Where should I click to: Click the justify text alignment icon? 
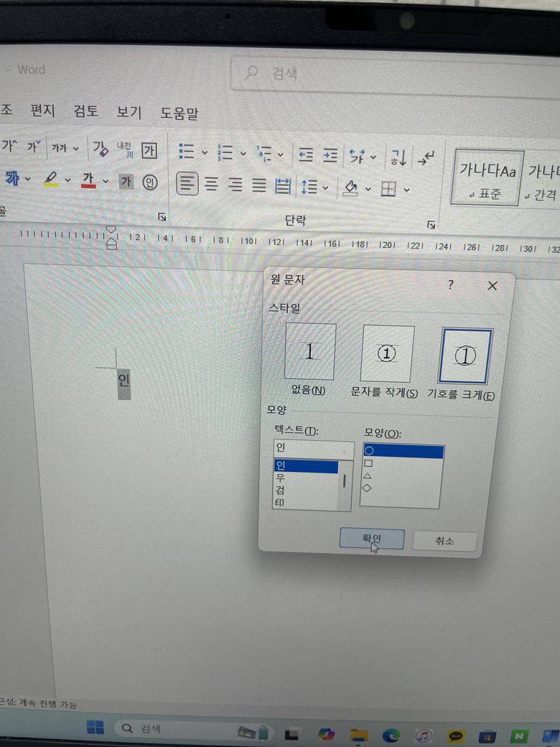coord(259,185)
